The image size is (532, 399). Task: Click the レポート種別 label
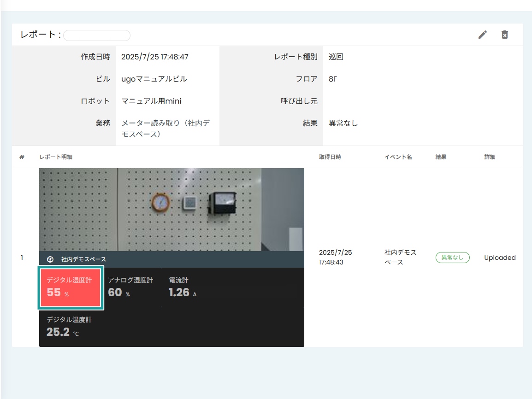[296, 57]
